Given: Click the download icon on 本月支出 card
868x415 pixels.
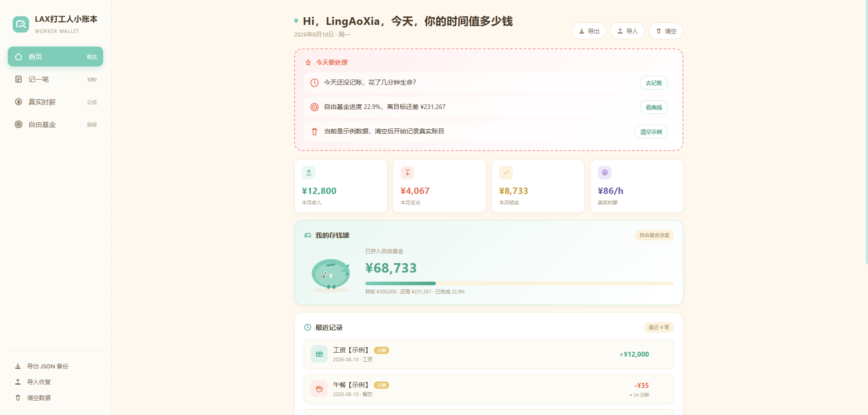Looking at the screenshot, I should click(407, 173).
